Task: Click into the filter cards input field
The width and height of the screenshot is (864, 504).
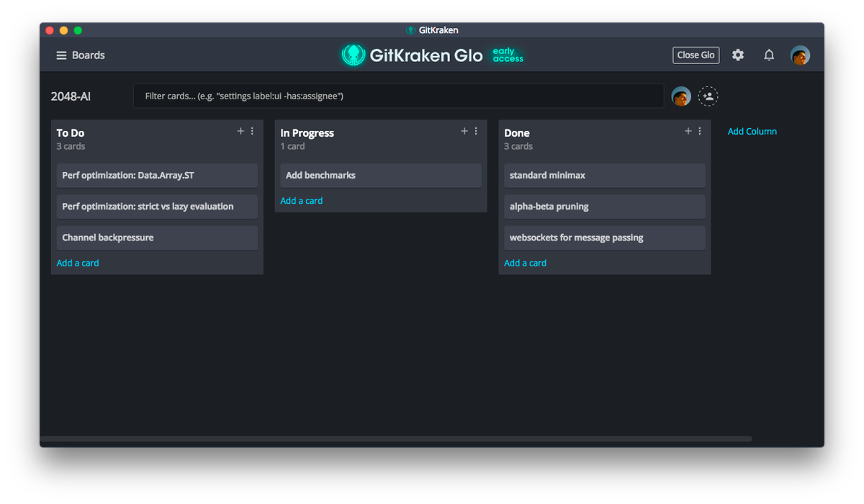Action: coord(398,96)
